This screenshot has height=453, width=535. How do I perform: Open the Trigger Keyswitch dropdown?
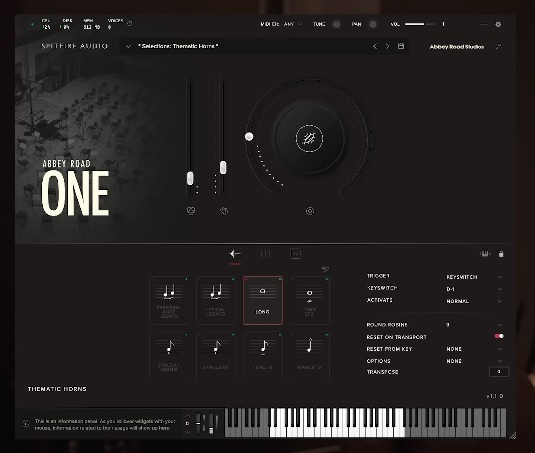pyautogui.click(x=474, y=277)
